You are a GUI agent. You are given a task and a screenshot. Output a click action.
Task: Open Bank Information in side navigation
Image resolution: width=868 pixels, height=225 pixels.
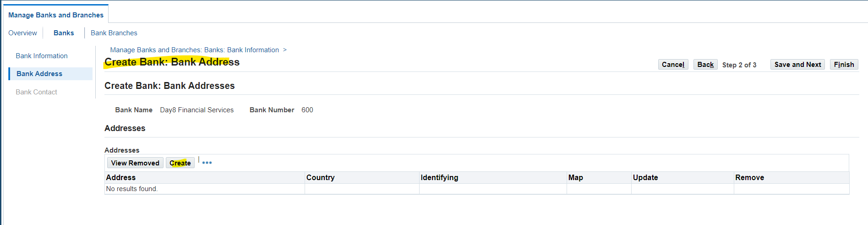click(42, 56)
